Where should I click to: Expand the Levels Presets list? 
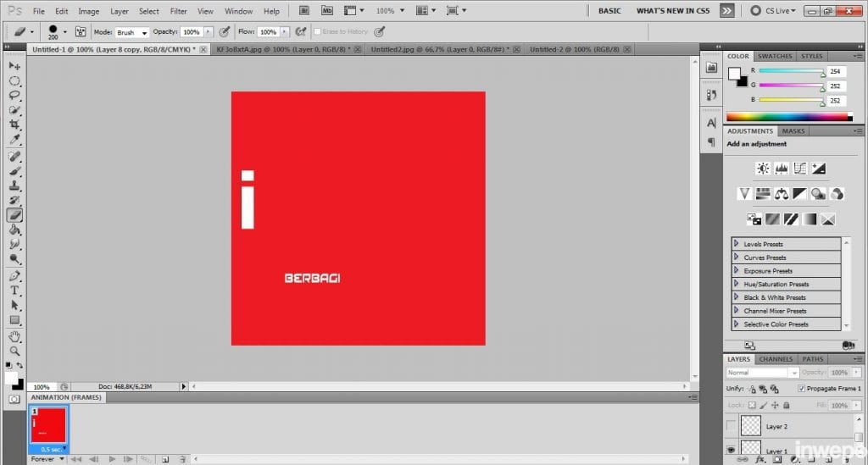pos(737,244)
